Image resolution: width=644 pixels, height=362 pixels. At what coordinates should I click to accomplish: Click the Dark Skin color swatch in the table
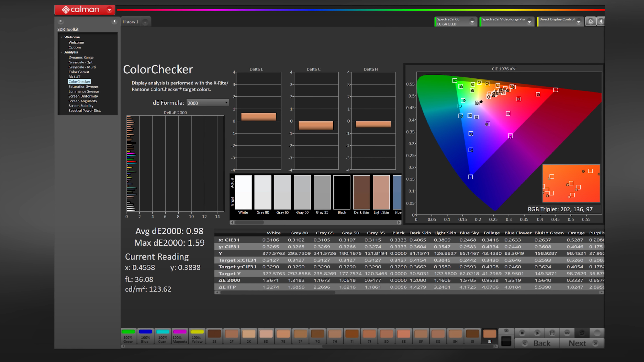point(362,192)
